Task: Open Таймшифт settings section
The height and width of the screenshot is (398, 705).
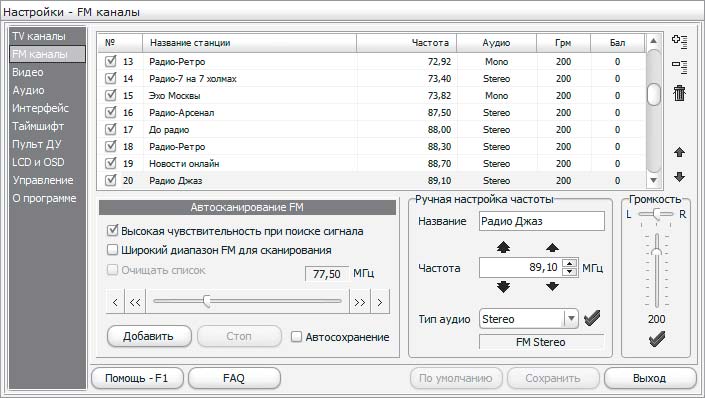Action: click(38, 126)
